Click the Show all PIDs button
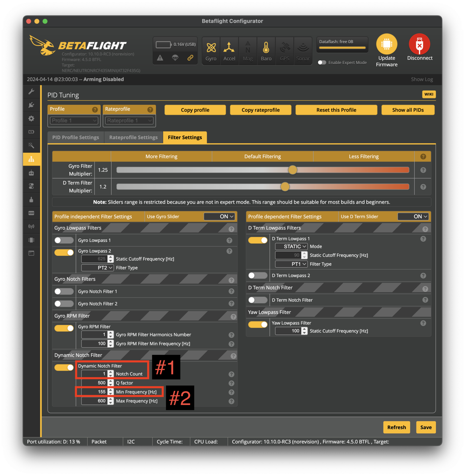The width and height of the screenshot is (465, 476). [408, 110]
